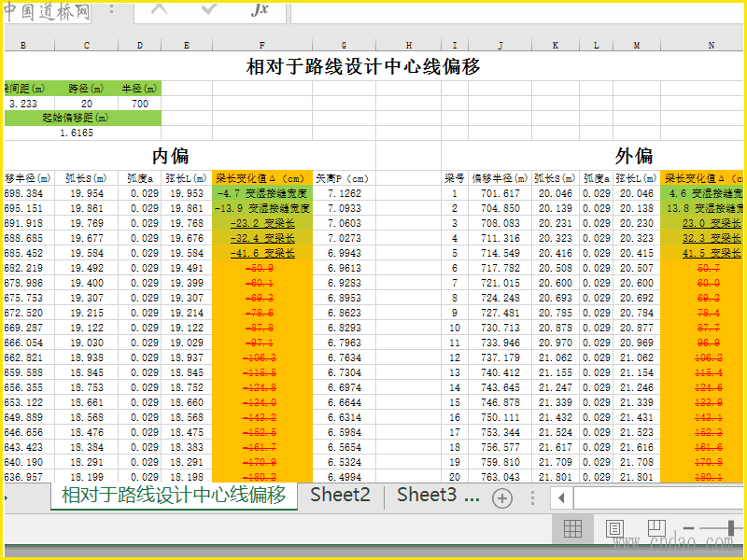
Task: Click the 梁号 column header cell
Action: coord(455,178)
